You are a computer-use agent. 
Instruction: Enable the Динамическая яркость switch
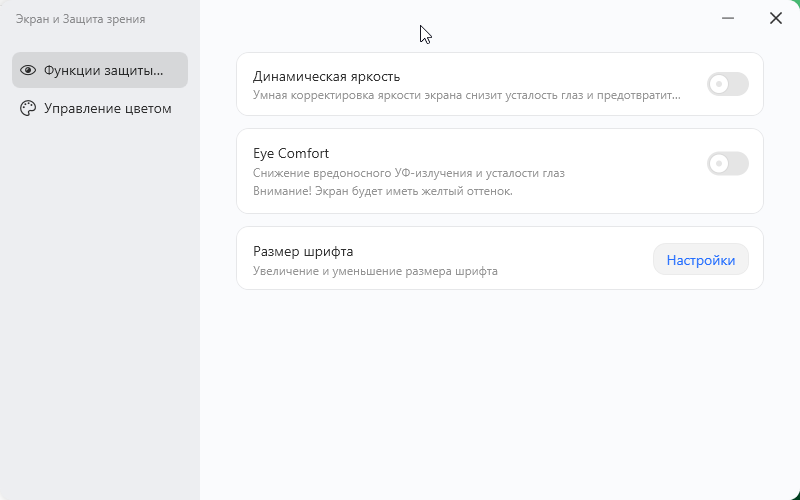pos(727,84)
